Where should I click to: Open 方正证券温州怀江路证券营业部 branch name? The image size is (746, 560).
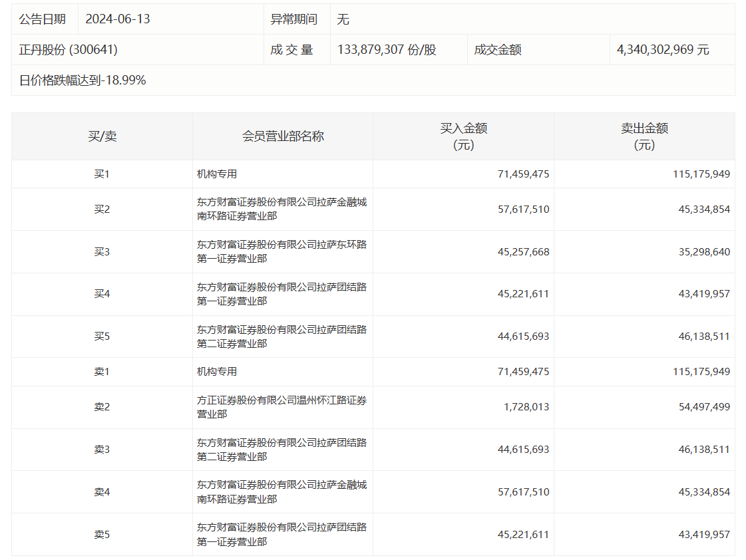[x=281, y=407]
